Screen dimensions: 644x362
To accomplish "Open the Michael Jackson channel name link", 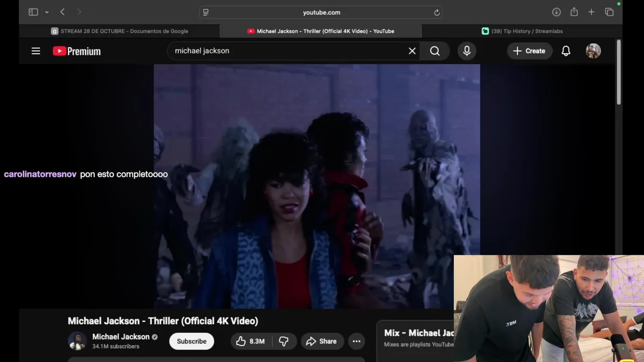I will [121, 337].
